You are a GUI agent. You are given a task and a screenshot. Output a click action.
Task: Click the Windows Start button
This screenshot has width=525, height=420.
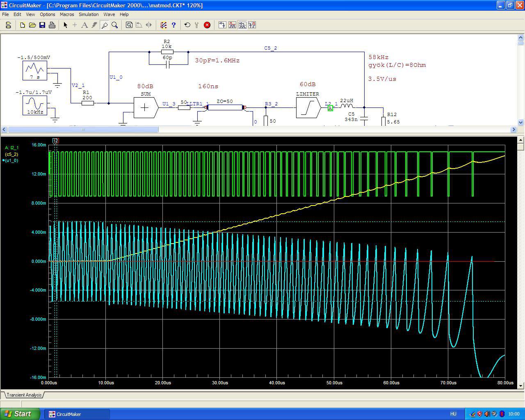(20, 414)
